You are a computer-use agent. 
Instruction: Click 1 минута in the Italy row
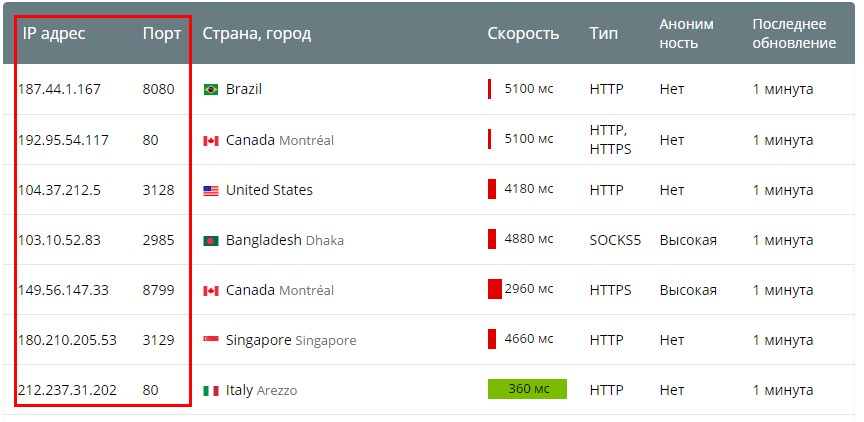click(783, 391)
